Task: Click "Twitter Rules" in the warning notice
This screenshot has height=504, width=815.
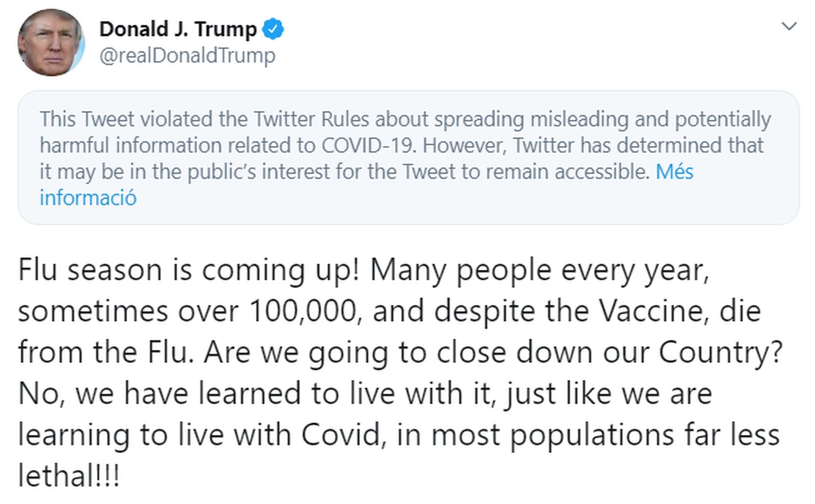Action: 311,120
